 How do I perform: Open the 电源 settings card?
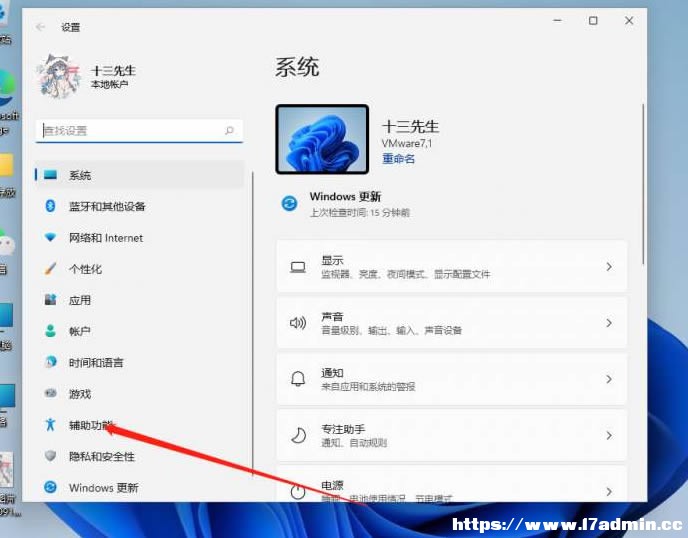(452, 484)
